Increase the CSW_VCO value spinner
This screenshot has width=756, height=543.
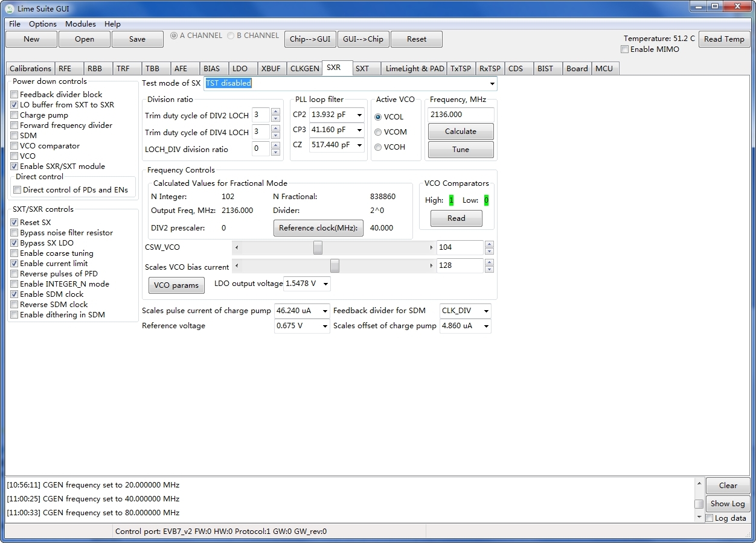point(489,244)
